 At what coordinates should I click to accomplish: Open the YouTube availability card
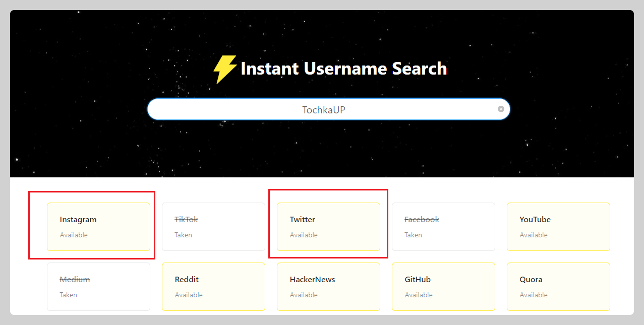(x=558, y=226)
